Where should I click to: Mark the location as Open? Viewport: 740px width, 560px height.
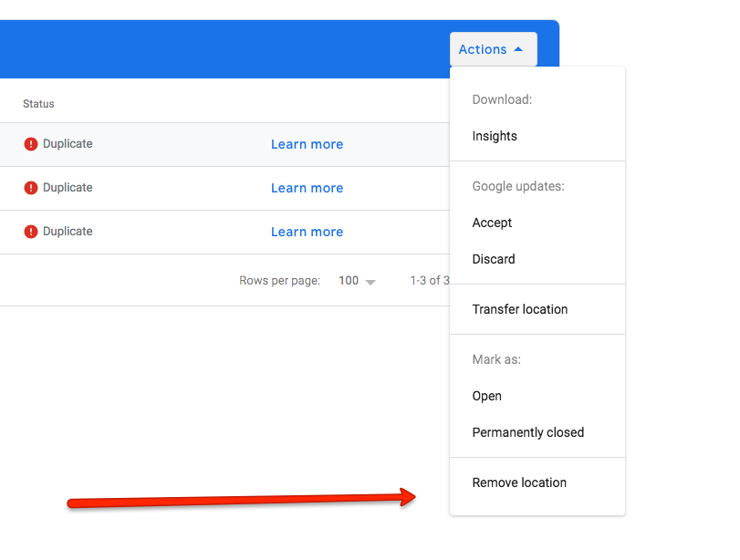pyautogui.click(x=487, y=396)
